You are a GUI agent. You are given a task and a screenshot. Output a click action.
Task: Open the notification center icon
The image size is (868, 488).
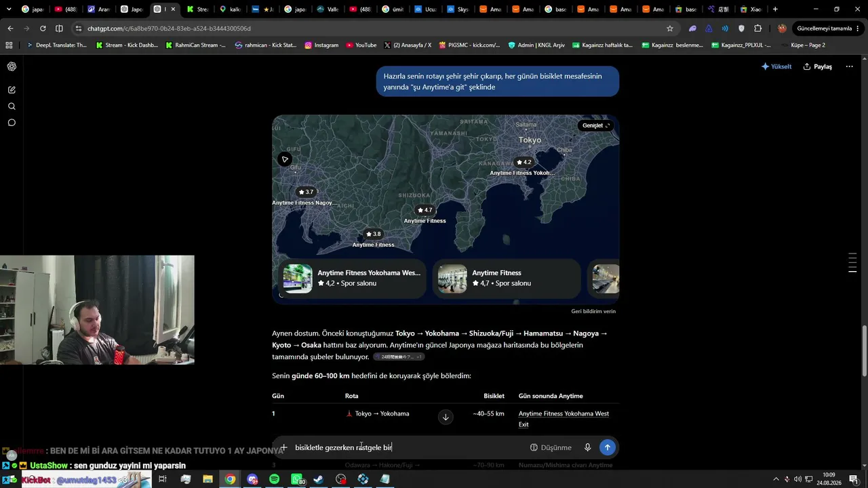[x=854, y=479]
